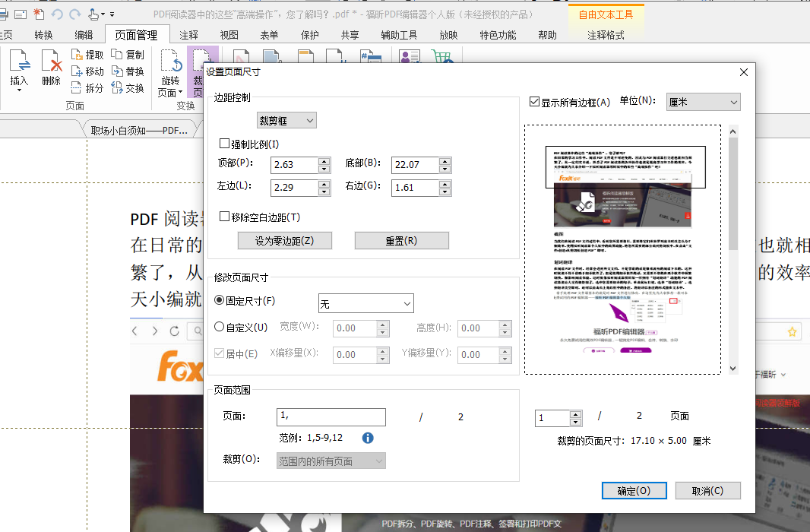The image size is (810, 532).
Task: Enable the 强制比例 checkbox
Action: click(224, 144)
